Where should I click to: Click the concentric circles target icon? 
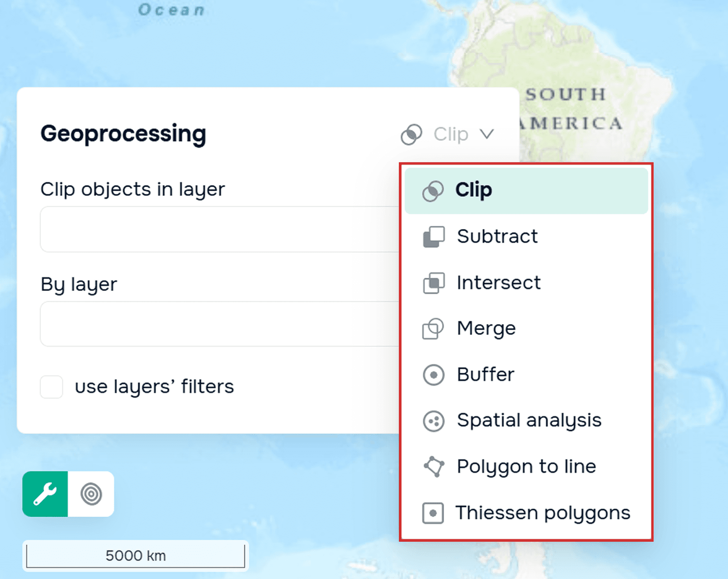pyautogui.click(x=91, y=494)
